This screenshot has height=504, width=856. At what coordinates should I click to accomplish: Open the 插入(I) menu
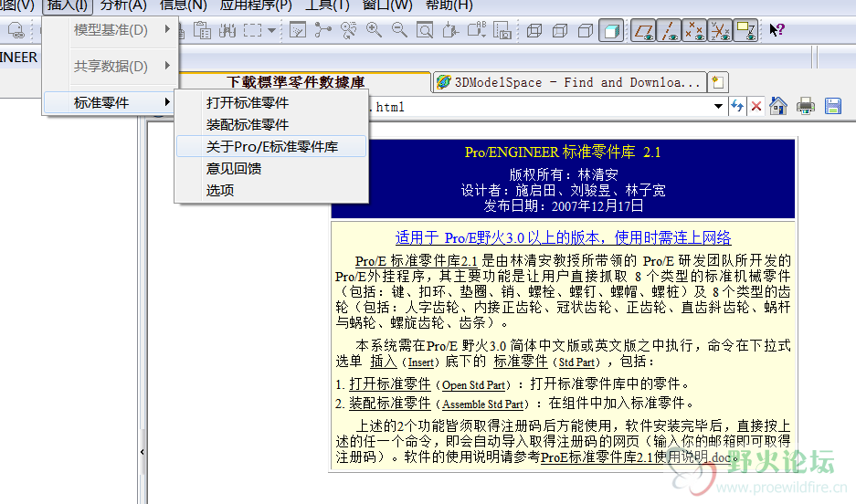68,5
